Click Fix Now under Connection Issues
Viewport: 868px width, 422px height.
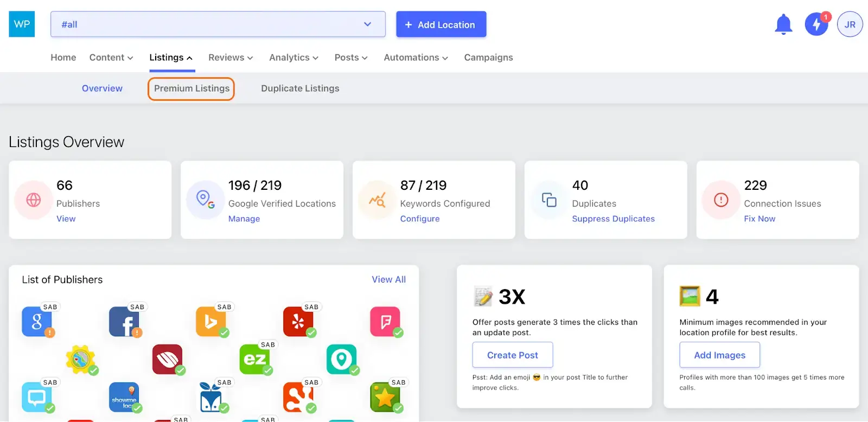(759, 219)
